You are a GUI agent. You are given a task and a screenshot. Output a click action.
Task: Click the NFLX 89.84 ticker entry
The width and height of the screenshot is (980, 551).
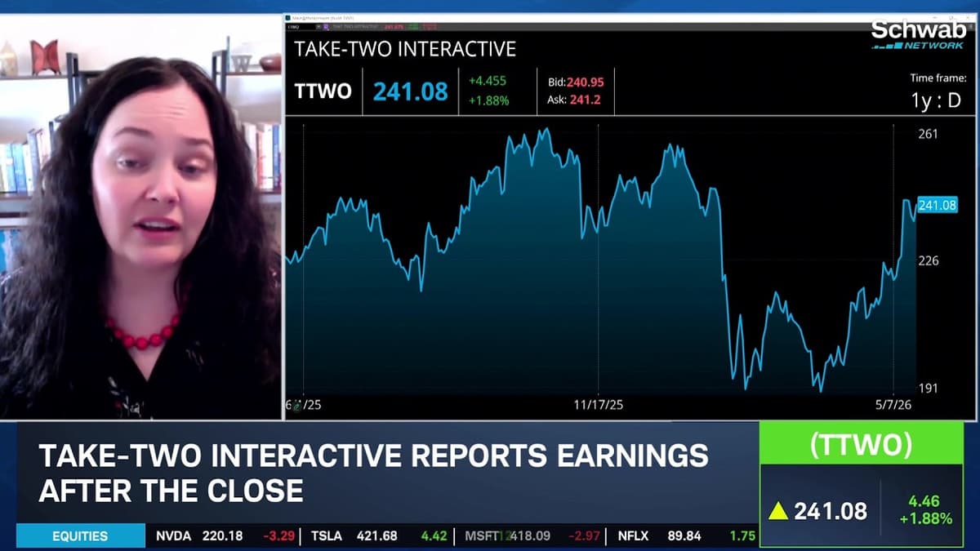click(659, 536)
